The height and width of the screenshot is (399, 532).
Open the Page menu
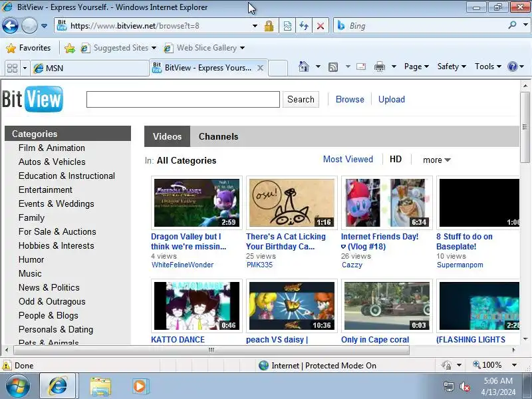click(416, 66)
